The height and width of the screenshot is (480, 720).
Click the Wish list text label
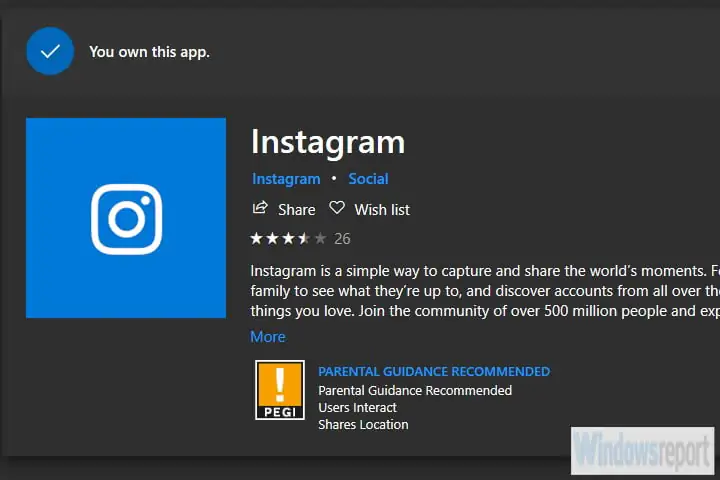382,210
